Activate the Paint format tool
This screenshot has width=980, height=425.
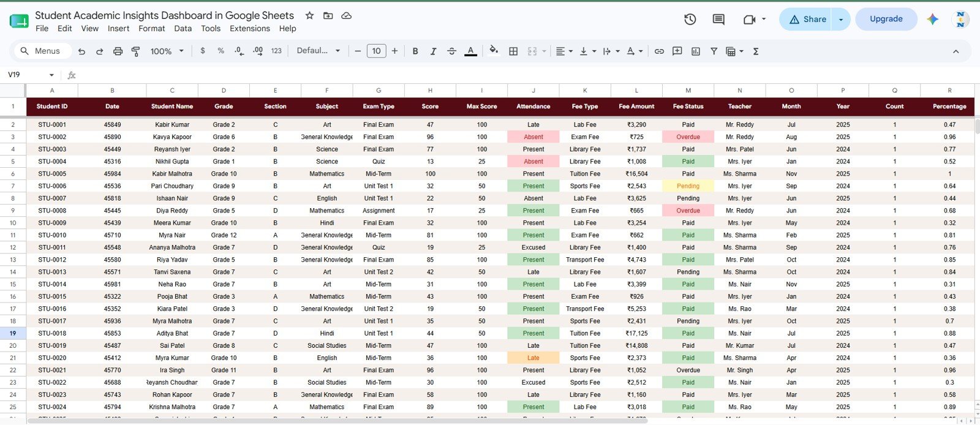coord(136,51)
